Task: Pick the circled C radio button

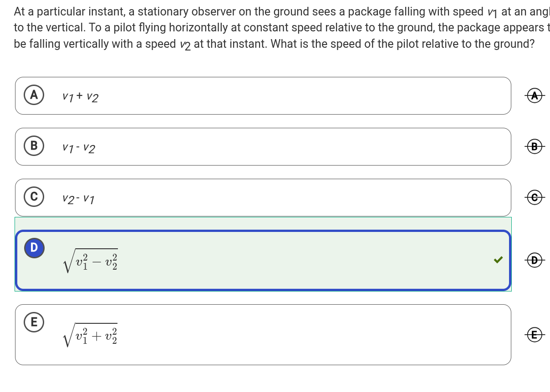Action: 34,196
